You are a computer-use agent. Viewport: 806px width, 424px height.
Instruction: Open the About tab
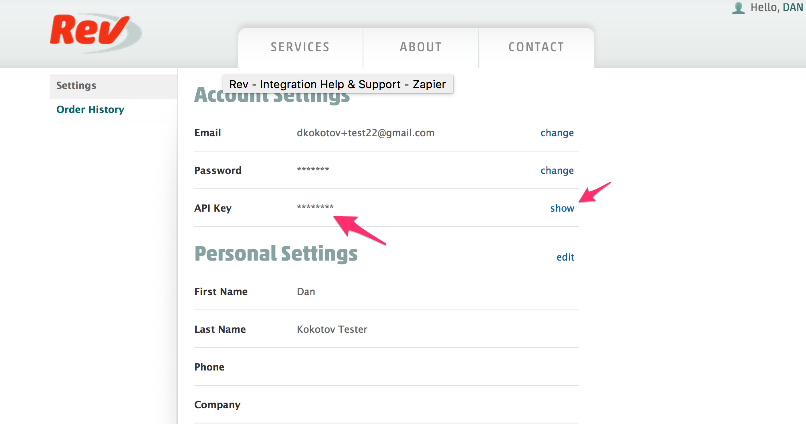click(x=421, y=47)
